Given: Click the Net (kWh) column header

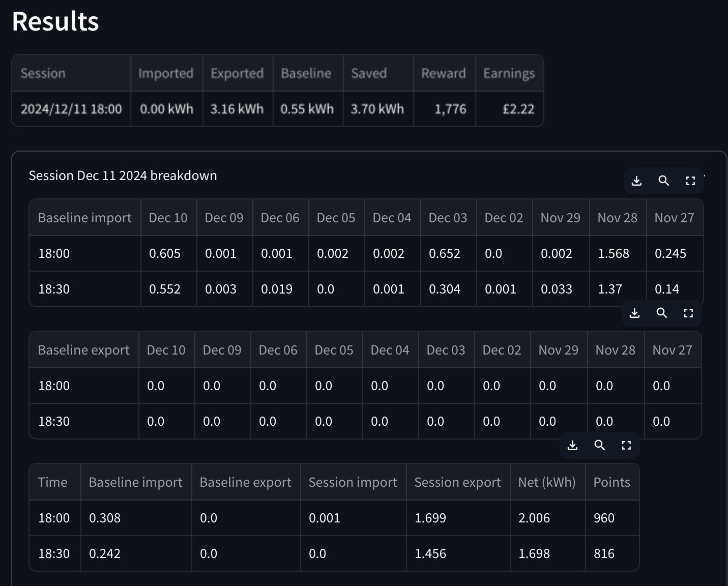Looking at the screenshot, I should tap(547, 482).
